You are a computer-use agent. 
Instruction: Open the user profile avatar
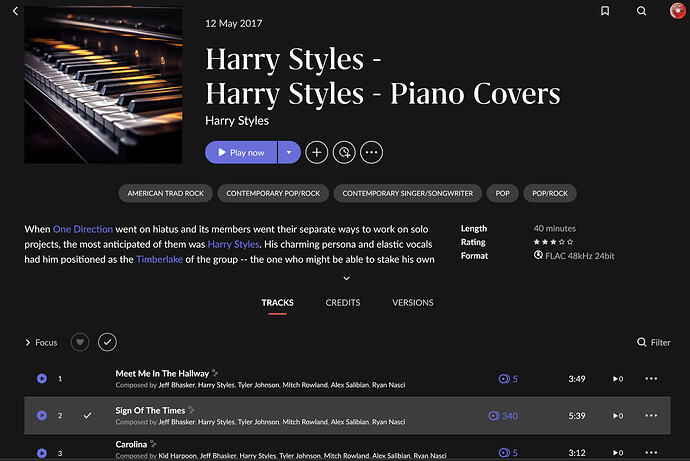pyautogui.click(x=678, y=11)
